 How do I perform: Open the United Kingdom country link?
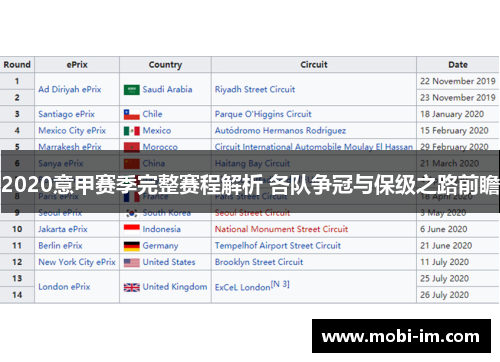pyautogui.click(x=175, y=287)
